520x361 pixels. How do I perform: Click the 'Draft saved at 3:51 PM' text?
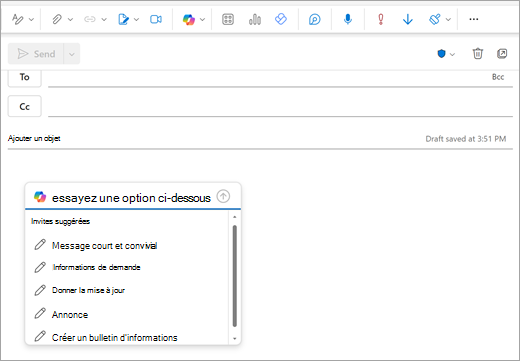[466, 139]
